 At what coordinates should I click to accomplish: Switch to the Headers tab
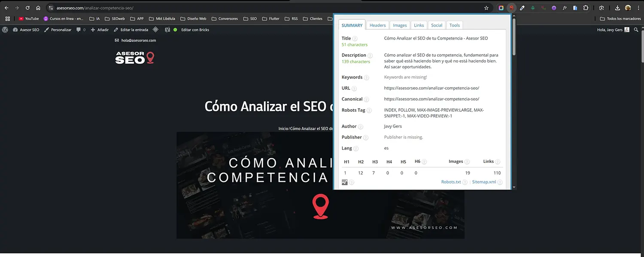[377, 25]
